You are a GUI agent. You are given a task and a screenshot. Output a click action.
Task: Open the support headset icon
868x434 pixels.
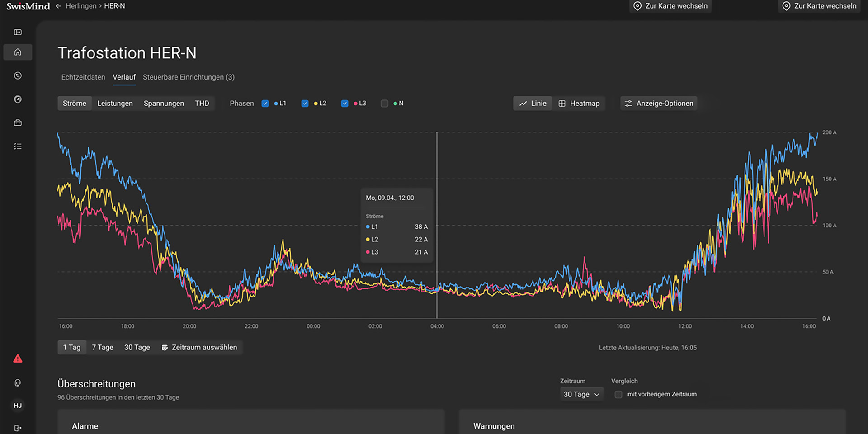pyautogui.click(x=18, y=383)
